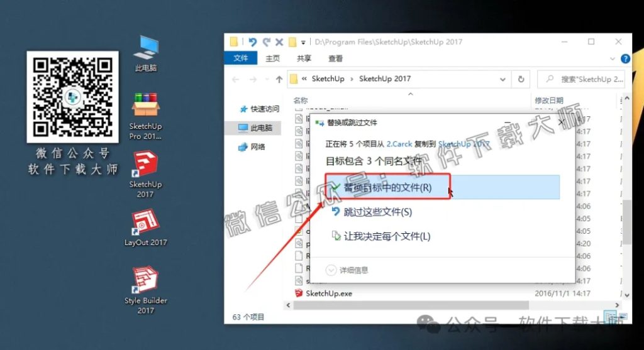Click the 2.Carck source link in dialog
Screen dimensions: 644x350
tap(399, 144)
